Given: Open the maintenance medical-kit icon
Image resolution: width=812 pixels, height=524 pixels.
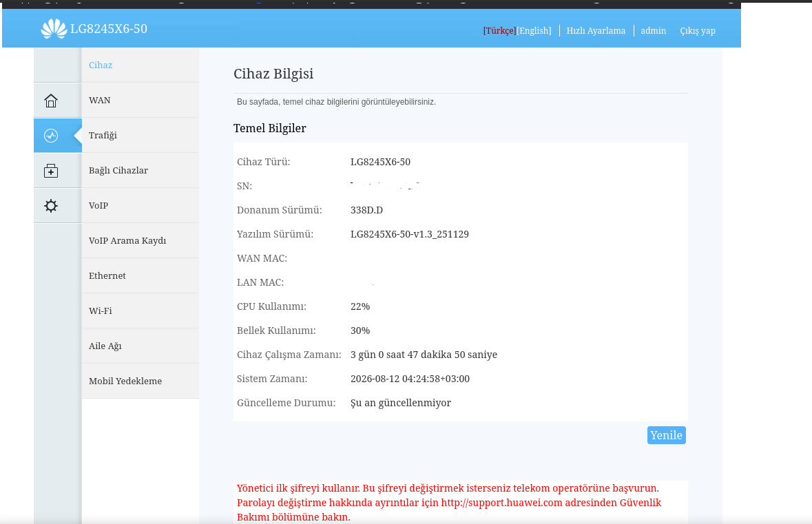Looking at the screenshot, I should pyautogui.click(x=51, y=171).
